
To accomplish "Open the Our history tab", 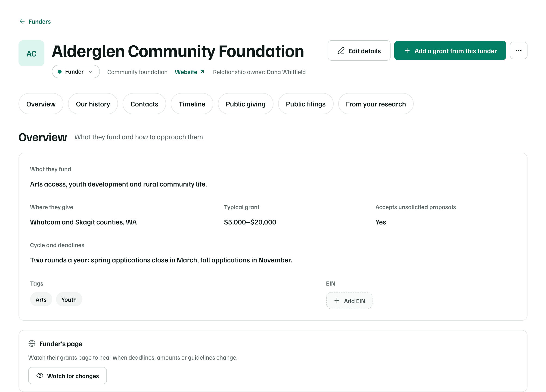I will tap(93, 104).
